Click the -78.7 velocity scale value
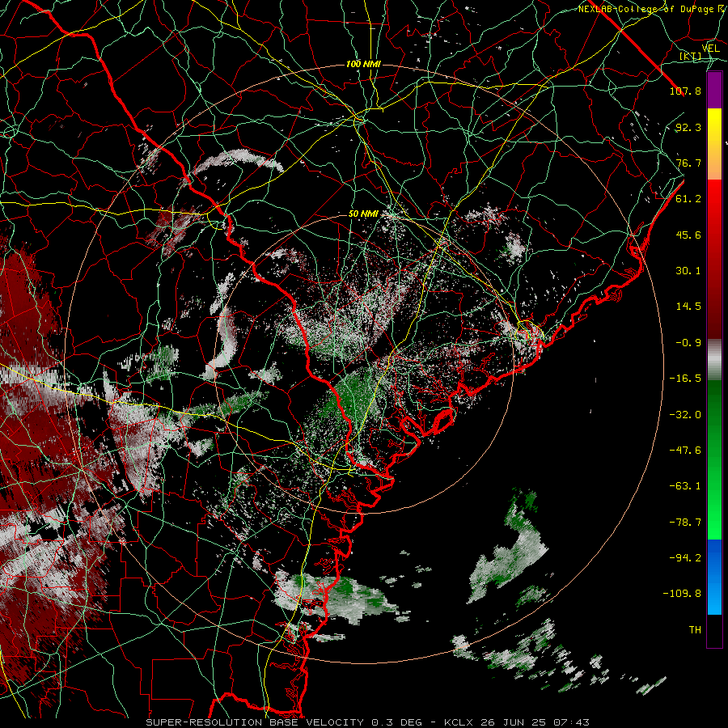 point(685,523)
